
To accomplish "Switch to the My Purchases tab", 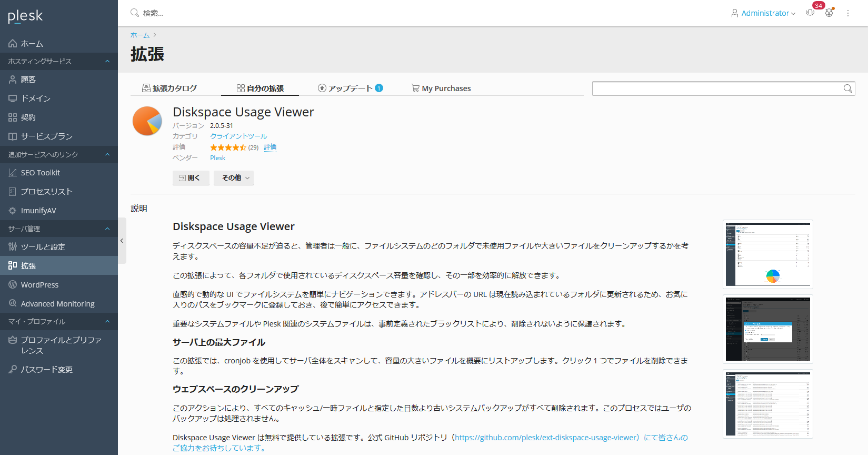I will click(441, 88).
